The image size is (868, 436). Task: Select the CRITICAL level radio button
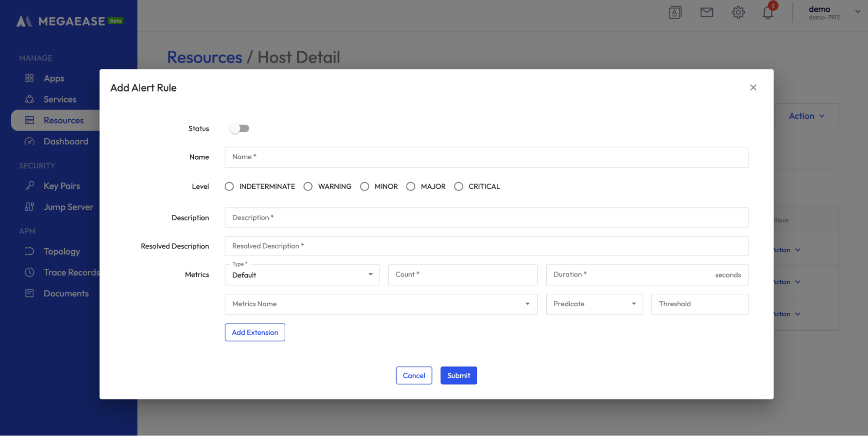(x=459, y=187)
